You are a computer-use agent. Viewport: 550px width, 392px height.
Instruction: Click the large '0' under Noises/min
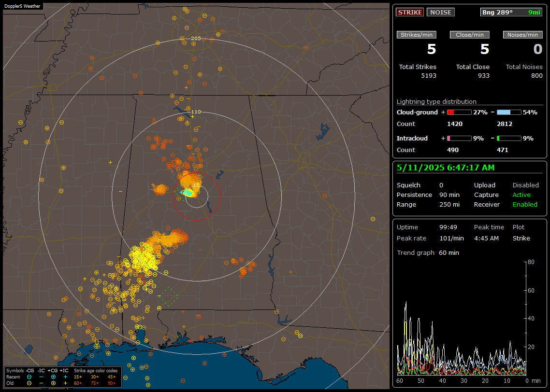538,49
